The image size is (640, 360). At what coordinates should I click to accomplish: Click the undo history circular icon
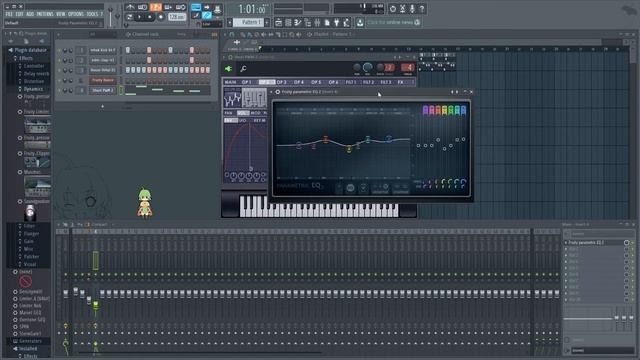[x=393, y=9]
